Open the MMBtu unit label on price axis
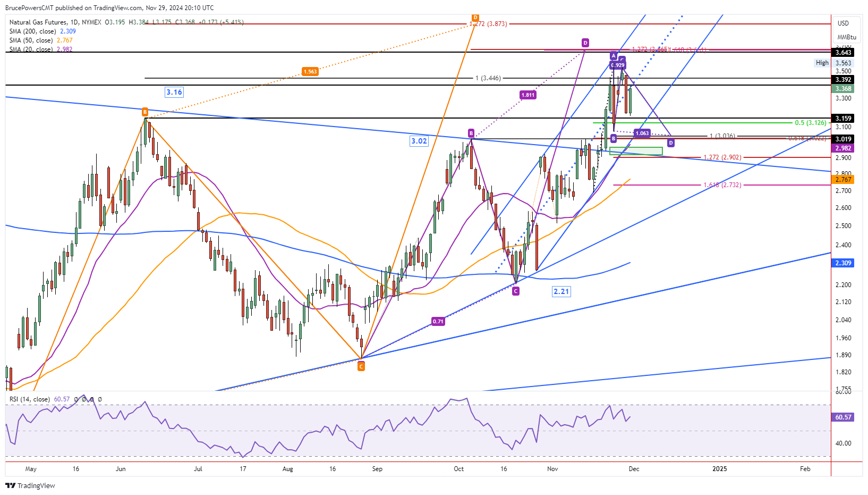 pyautogui.click(x=847, y=37)
